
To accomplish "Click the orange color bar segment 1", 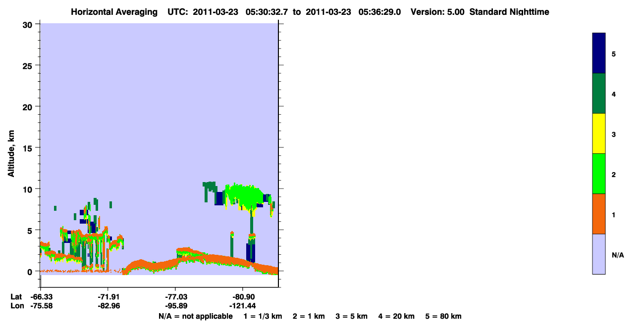I will (599, 214).
